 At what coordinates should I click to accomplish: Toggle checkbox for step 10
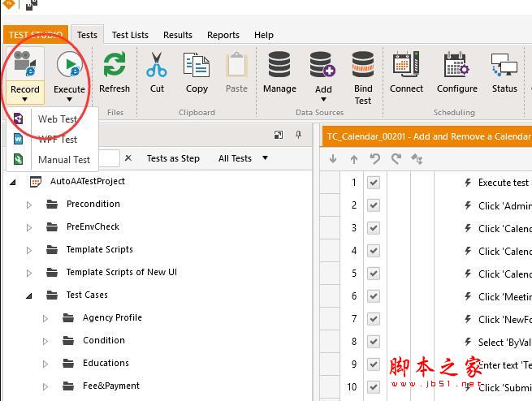pos(374,386)
